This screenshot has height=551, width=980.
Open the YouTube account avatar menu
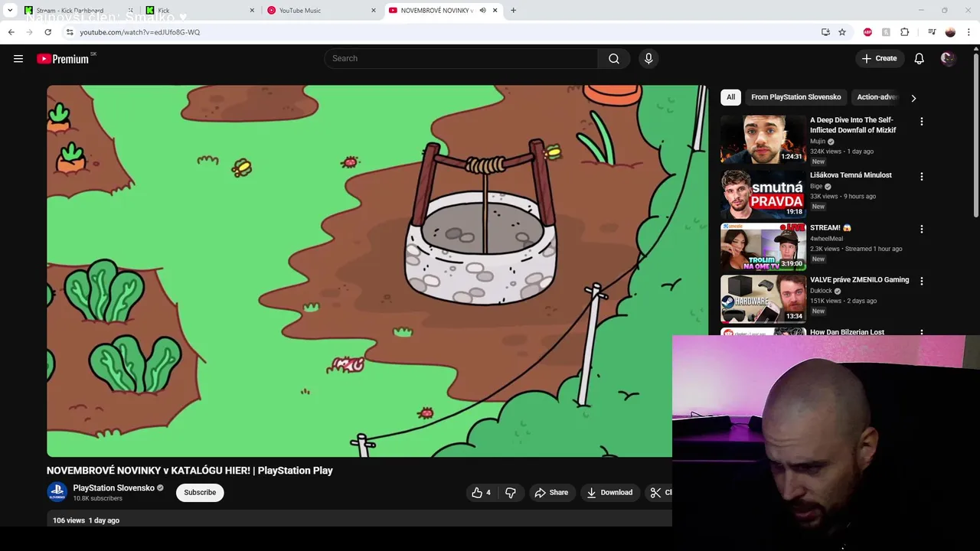coord(948,59)
